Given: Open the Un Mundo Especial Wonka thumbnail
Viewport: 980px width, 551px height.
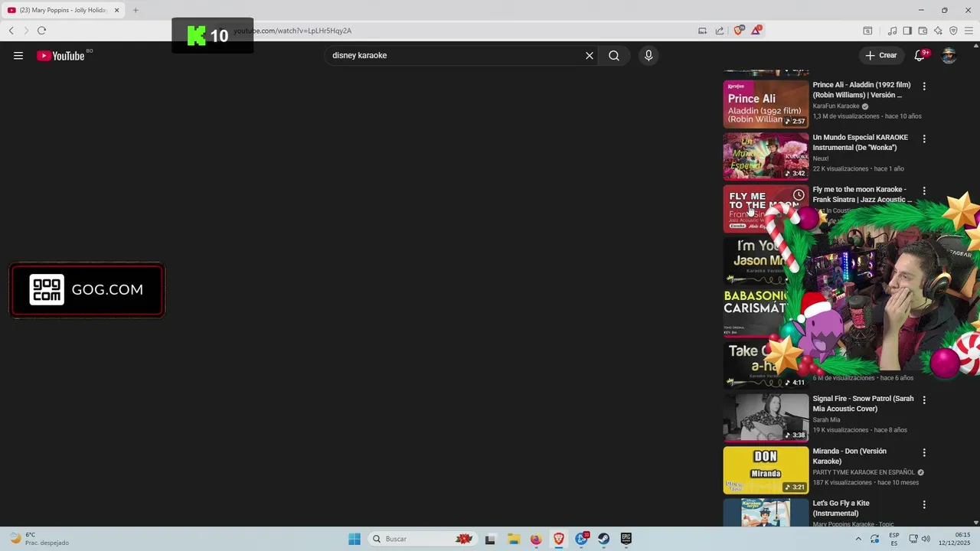Looking at the screenshot, I should tap(766, 157).
